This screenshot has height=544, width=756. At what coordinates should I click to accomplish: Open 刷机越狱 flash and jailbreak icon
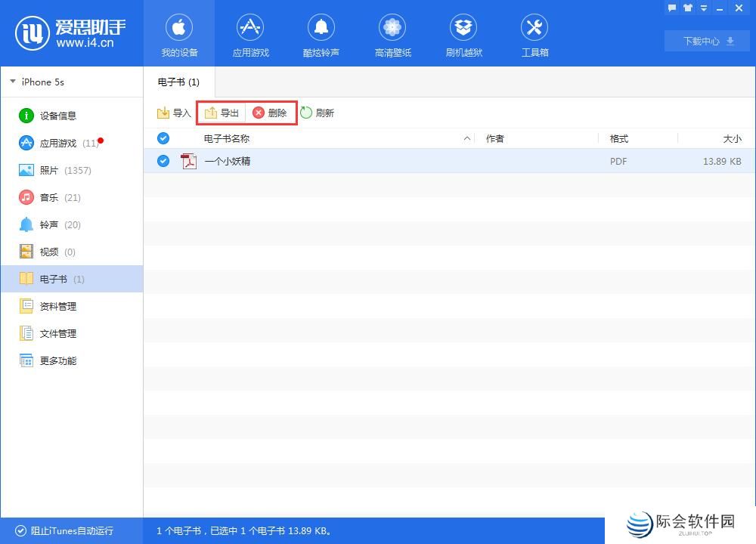[x=463, y=35]
